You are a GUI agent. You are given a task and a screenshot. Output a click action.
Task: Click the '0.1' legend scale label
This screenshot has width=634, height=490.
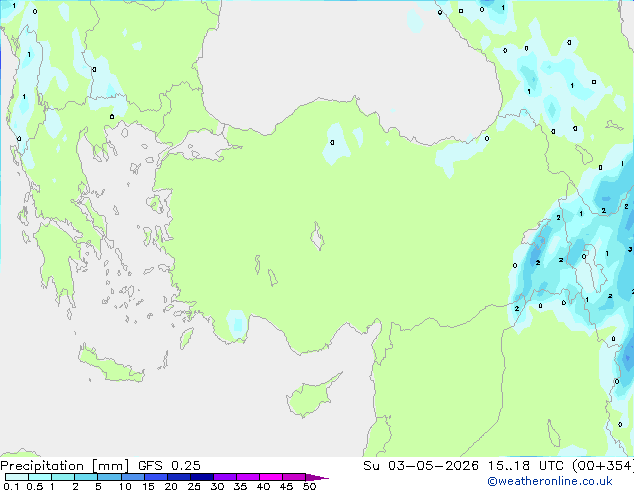11,486
